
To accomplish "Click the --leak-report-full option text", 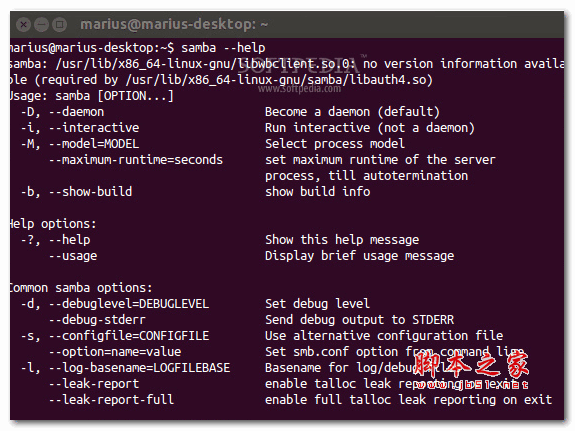I will 111,399.
